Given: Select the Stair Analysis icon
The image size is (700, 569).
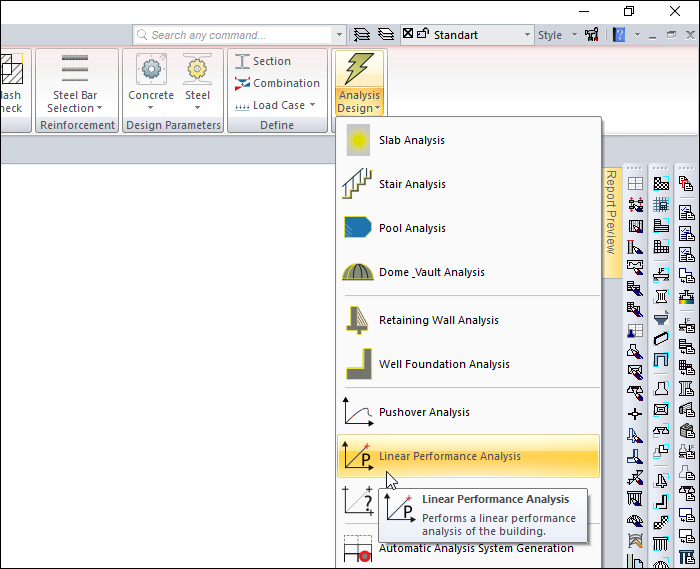Looking at the screenshot, I should [358, 184].
